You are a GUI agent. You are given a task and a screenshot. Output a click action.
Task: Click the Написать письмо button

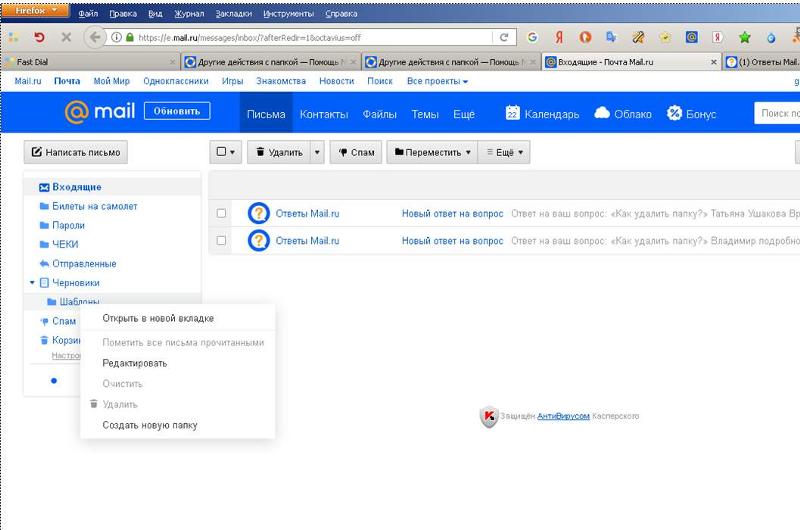(76, 152)
